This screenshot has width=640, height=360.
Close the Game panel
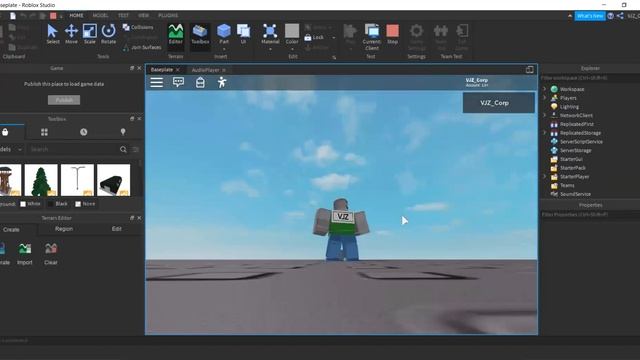[x=139, y=68]
